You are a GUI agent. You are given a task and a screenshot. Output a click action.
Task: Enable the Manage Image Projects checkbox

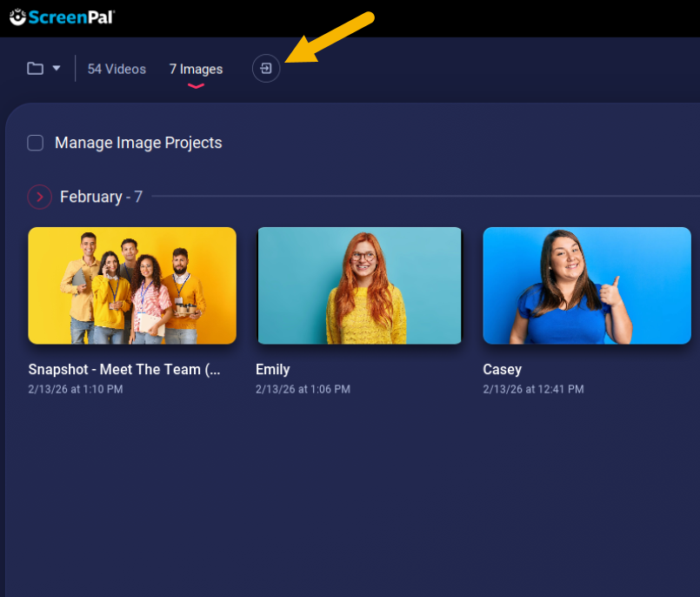click(36, 143)
